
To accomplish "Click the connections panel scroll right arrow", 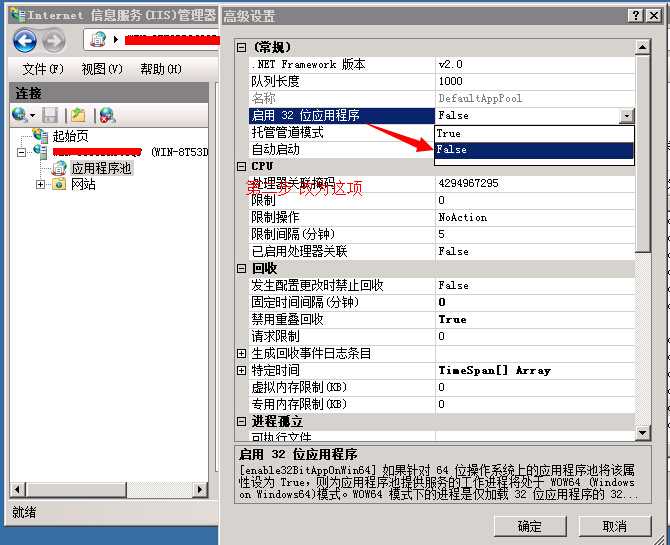I will [x=200, y=489].
